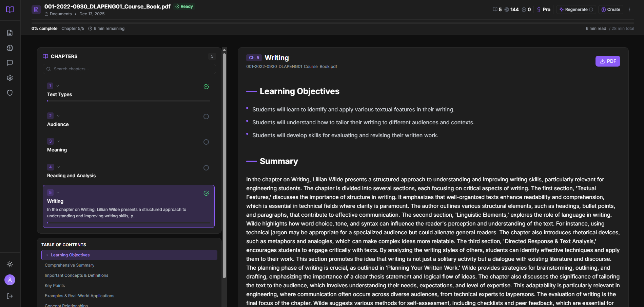This screenshot has width=644, height=307.
Task: Open the settings gear in sidebar
Action: pyautogui.click(x=10, y=78)
